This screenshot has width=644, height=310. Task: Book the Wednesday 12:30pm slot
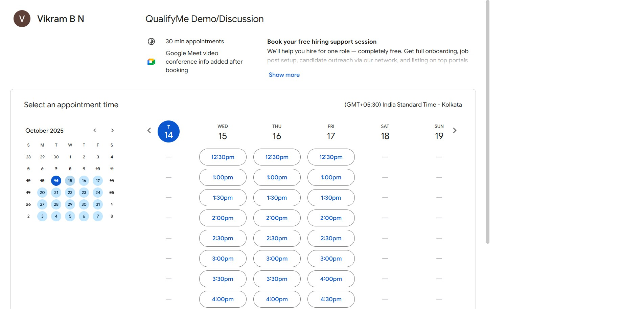pyautogui.click(x=223, y=157)
